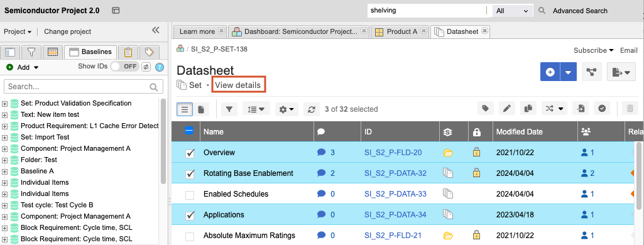This screenshot has height=245, width=644.
Task: Open ID link SI_S2_P-DATA-33
Action: click(x=396, y=194)
